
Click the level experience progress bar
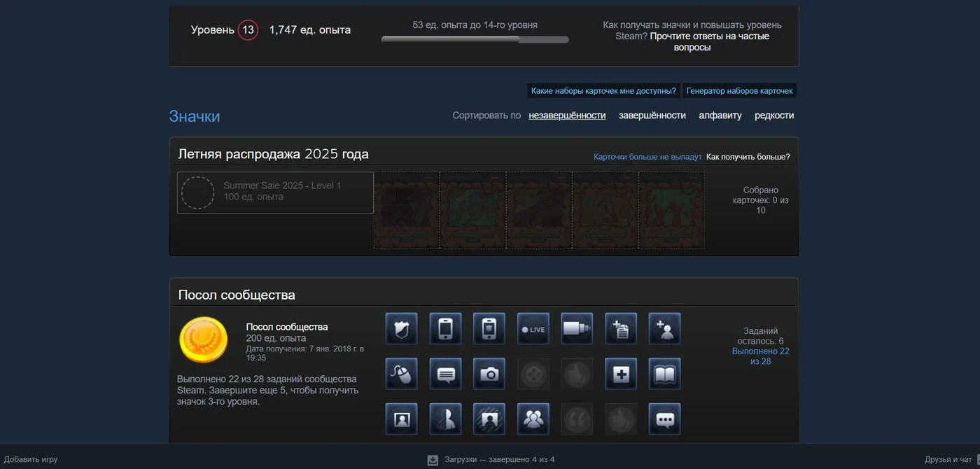pos(475,40)
